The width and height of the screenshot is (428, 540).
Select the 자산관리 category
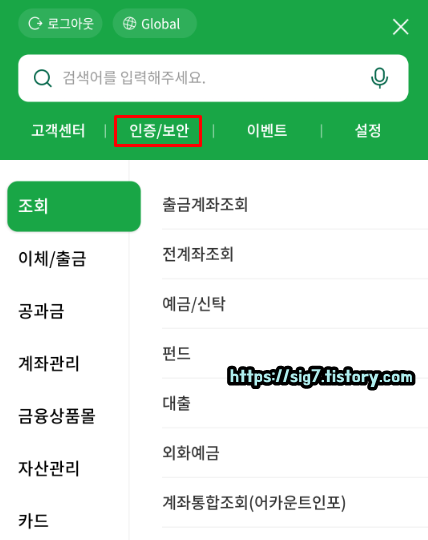pyautogui.click(x=49, y=468)
